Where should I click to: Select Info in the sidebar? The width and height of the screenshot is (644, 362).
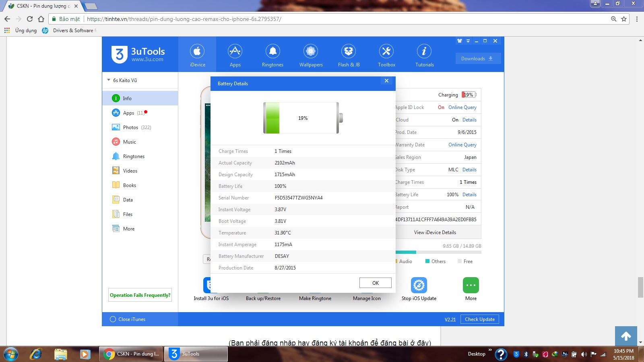140,98
